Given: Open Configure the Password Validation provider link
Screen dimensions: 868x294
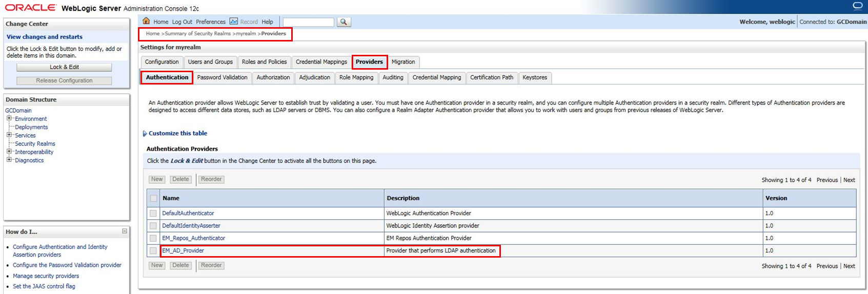Looking at the screenshot, I should click(67, 265).
